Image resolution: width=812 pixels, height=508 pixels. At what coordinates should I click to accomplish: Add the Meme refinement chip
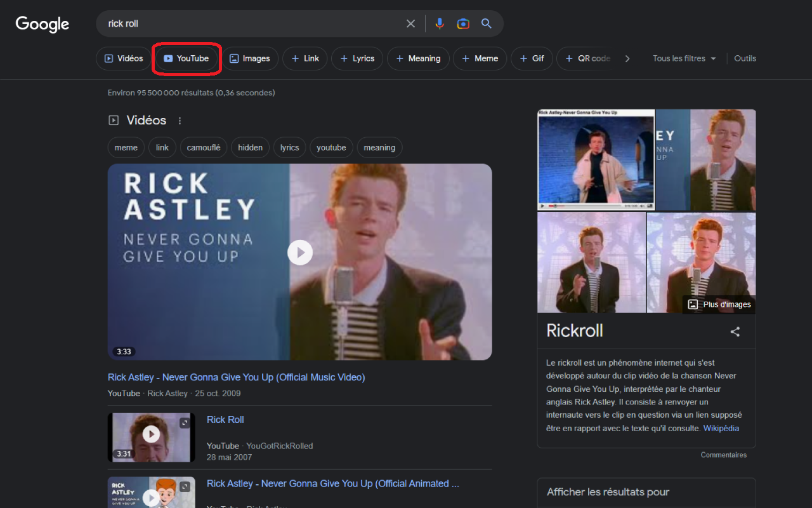pos(480,58)
